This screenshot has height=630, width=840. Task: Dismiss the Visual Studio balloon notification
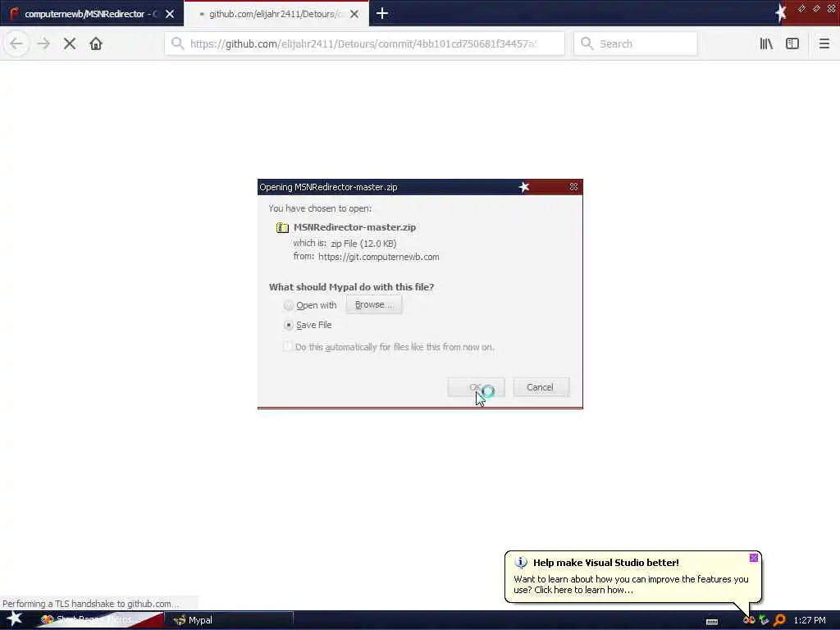pos(754,558)
